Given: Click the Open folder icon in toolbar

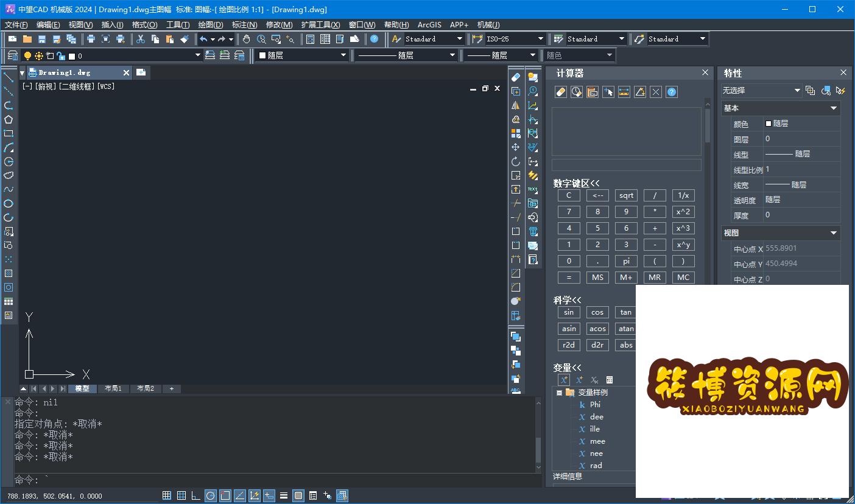Looking at the screenshot, I should (x=27, y=39).
